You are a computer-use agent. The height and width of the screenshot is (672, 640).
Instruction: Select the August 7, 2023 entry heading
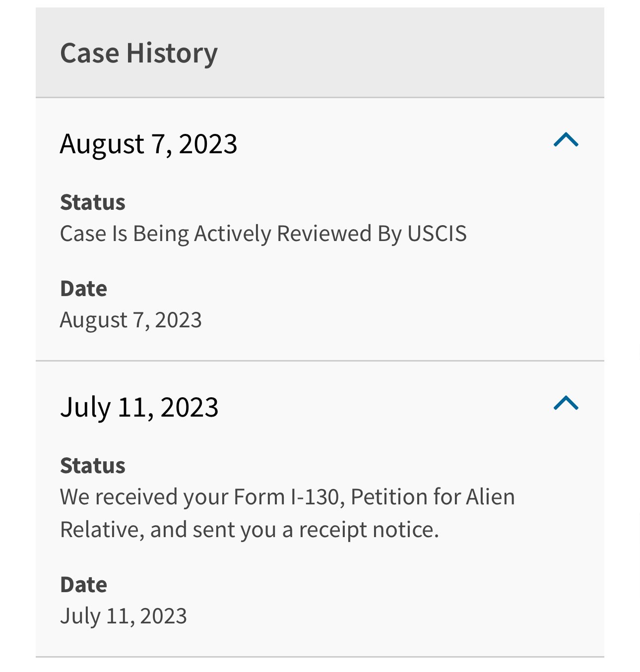148,144
